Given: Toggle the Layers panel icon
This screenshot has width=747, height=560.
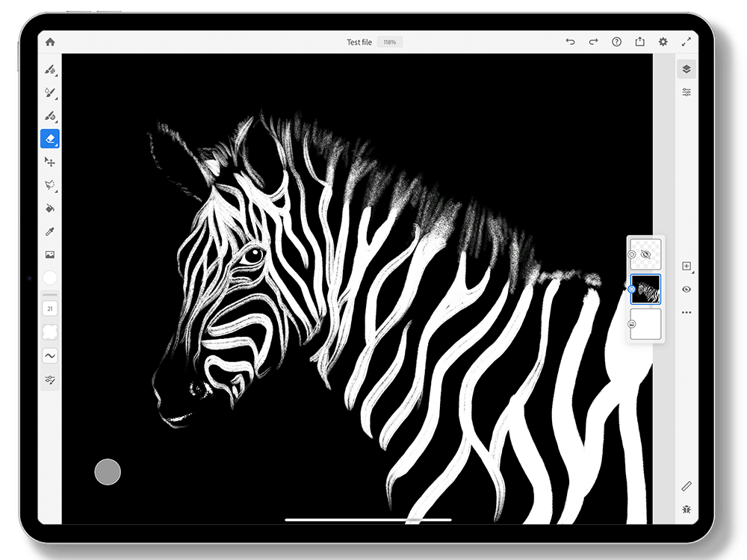Looking at the screenshot, I should click(x=686, y=69).
